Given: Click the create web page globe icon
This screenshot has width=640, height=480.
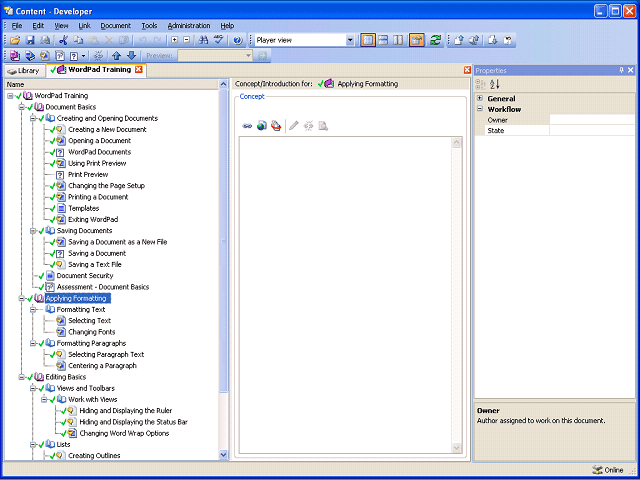Looking at the screenshot, I should 262,126.
